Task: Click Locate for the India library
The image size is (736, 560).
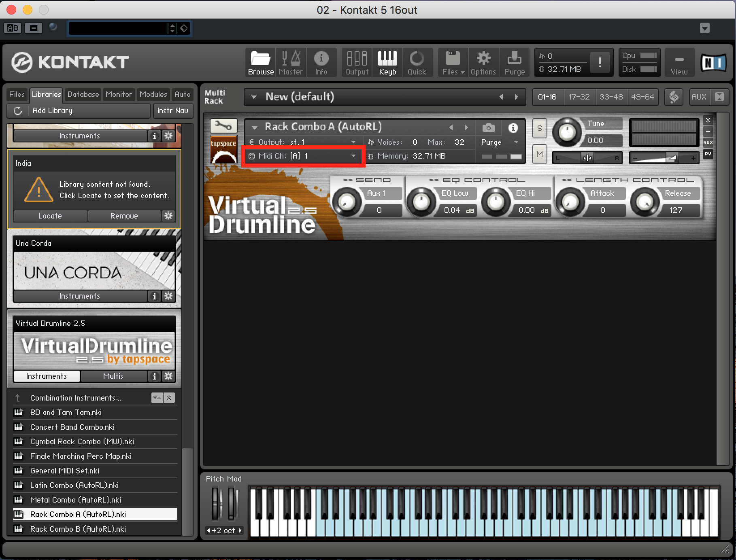Action: pyautogui.click(x=50, y=216)
